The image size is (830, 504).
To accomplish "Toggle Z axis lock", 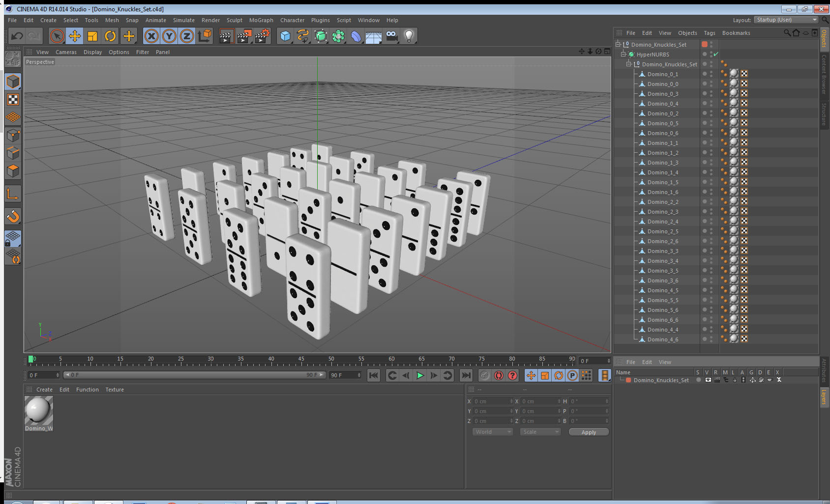I will click(187, 36).
